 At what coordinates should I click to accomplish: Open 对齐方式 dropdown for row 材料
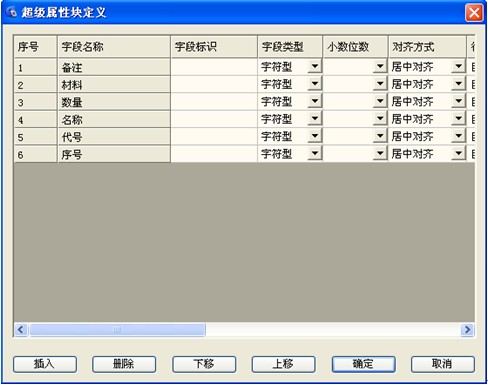click(458, 84)
